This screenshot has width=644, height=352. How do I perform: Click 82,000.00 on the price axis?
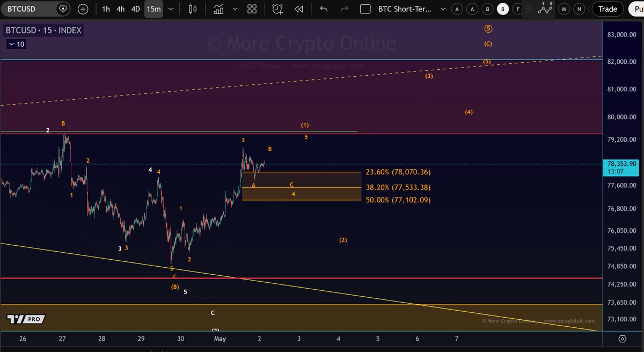621,62
